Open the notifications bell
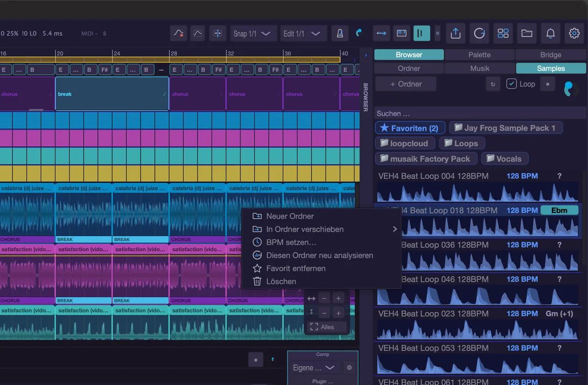 [x=550, y=33]
